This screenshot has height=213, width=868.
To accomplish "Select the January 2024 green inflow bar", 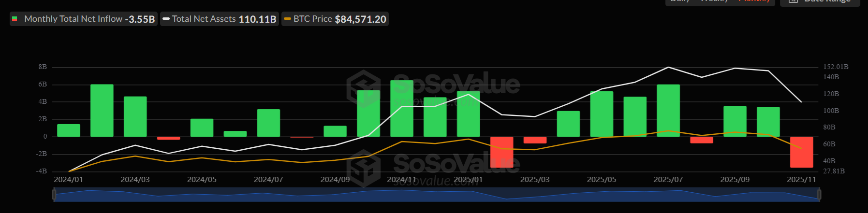I will (69, 130).
